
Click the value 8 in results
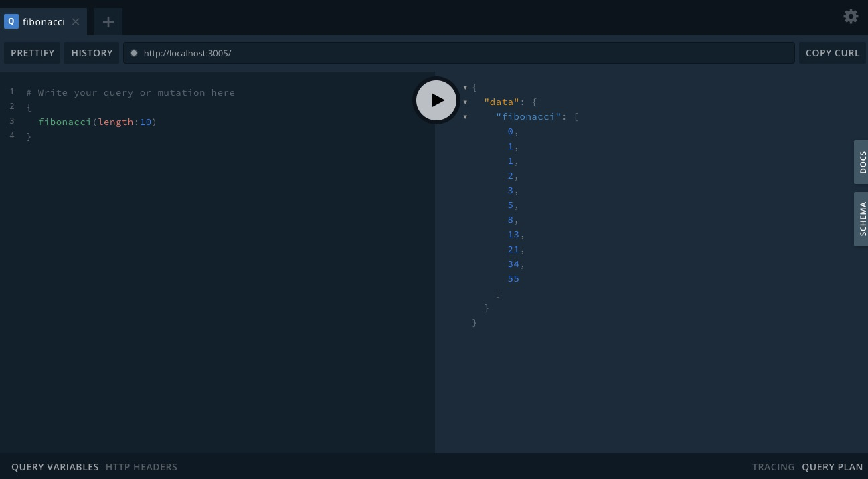click(510, 219)
